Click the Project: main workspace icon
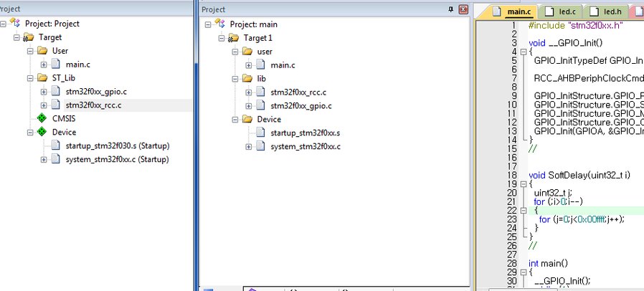Viewport: 644px width, 291px height. 222,24
